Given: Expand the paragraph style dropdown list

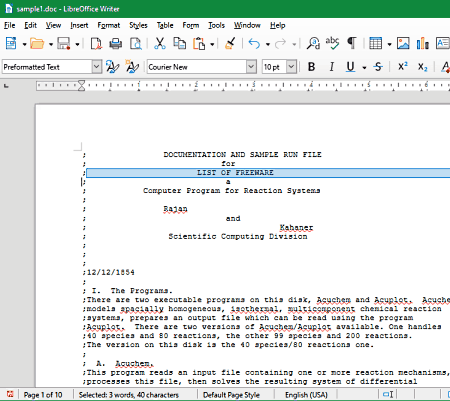Looking at the screenshot, I should click(97, 67).
